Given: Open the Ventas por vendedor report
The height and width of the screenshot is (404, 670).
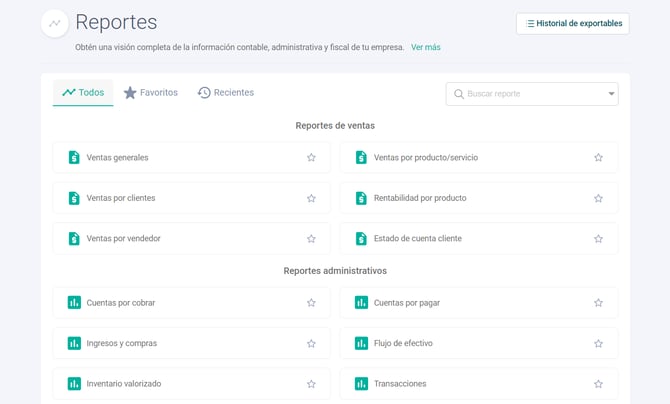Looking at the screenshot, I should (191, 239).
